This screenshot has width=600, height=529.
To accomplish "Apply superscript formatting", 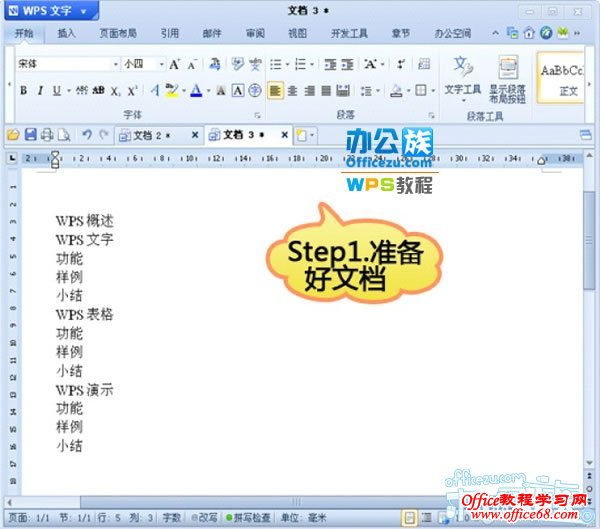I will click(x=132, y=91).
